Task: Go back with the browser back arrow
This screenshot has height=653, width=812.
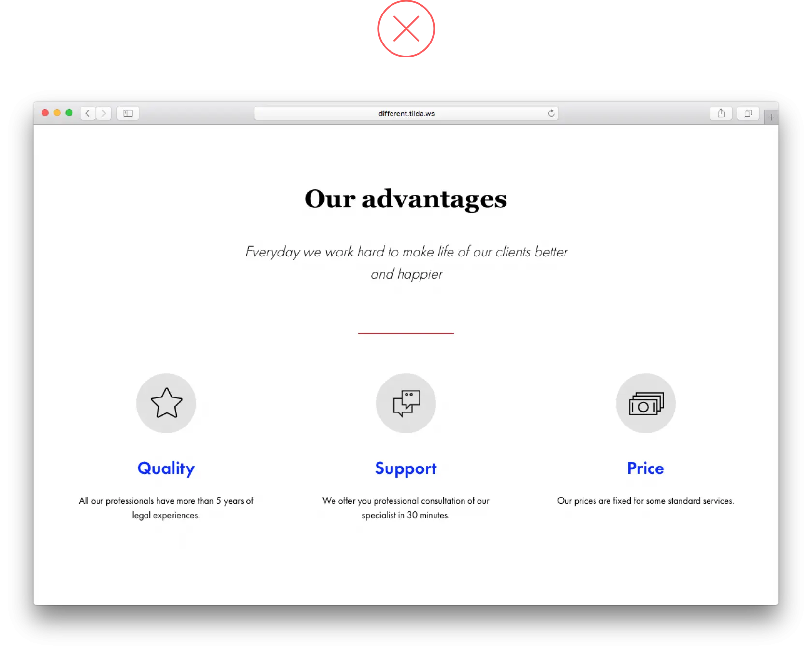Action: (x=87, y=113)
